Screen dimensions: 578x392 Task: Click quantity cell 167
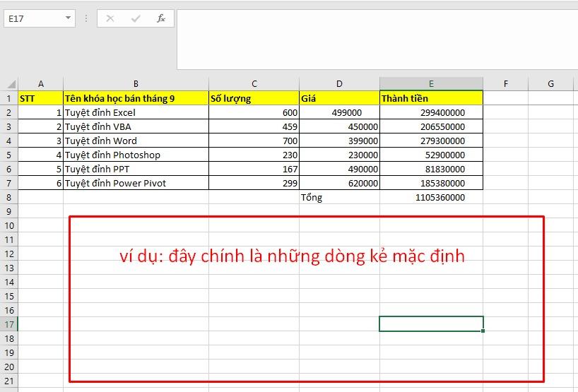(254, 169)
